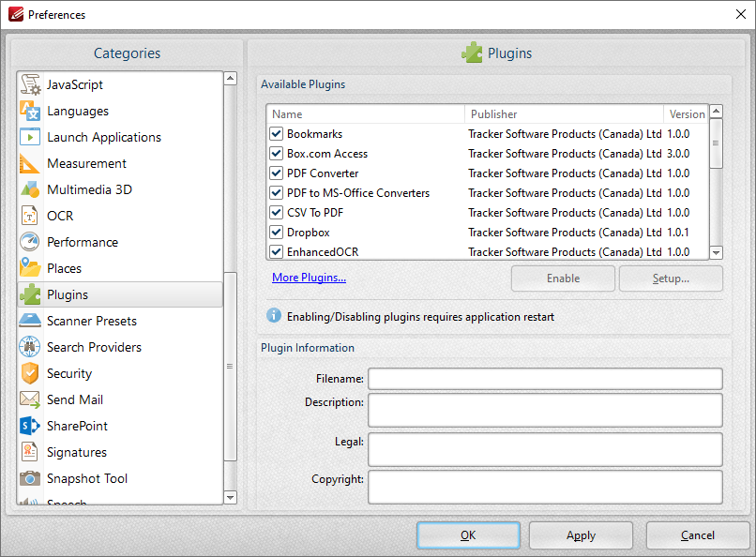Screen dimensions: 756x557
Task: Click the Description text field
Action: pos(545,411)
